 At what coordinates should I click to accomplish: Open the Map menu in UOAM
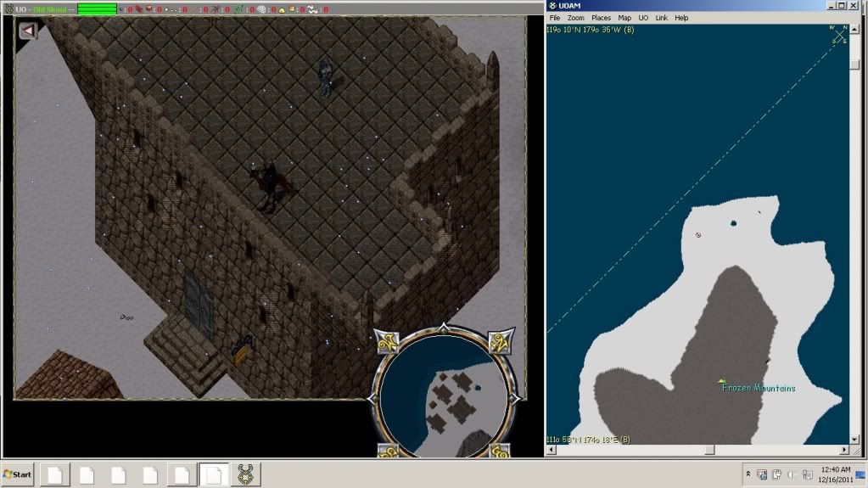click(x=624, y=18)
